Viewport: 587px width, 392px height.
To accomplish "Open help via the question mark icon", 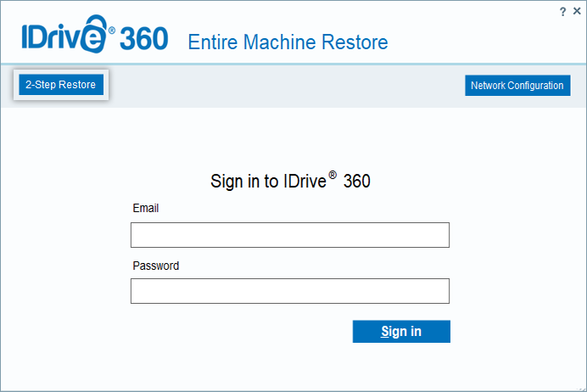I will tap(562, 12).
